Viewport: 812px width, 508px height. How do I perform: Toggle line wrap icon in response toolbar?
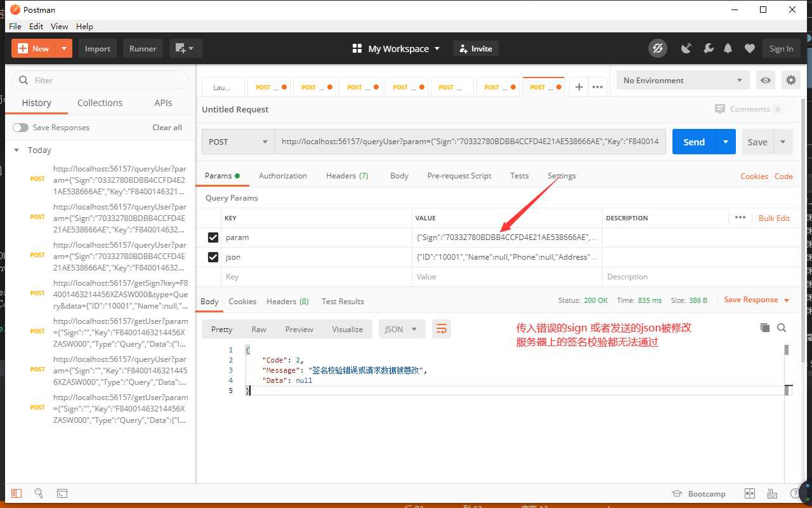(x=442, y=329)
